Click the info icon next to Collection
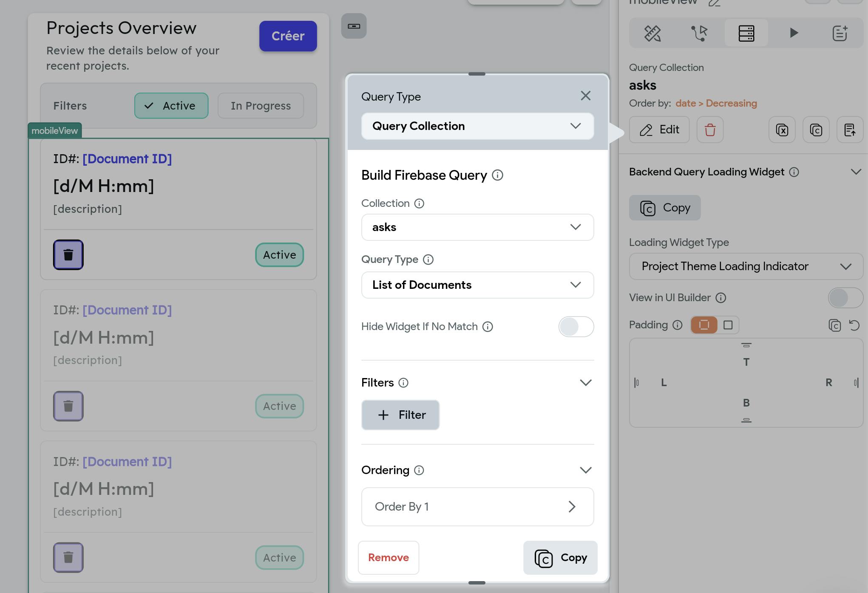Viewport: 868px width, 593px height. (419, 203)
